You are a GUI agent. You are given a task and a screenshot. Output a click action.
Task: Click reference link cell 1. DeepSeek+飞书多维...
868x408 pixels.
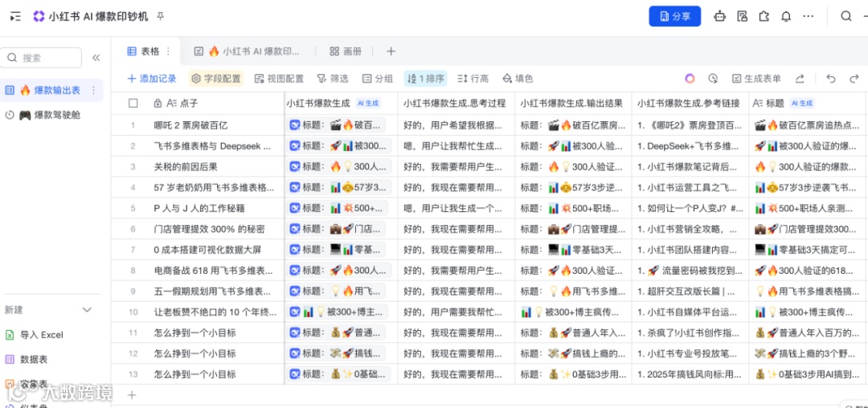(x=690, y=146)
